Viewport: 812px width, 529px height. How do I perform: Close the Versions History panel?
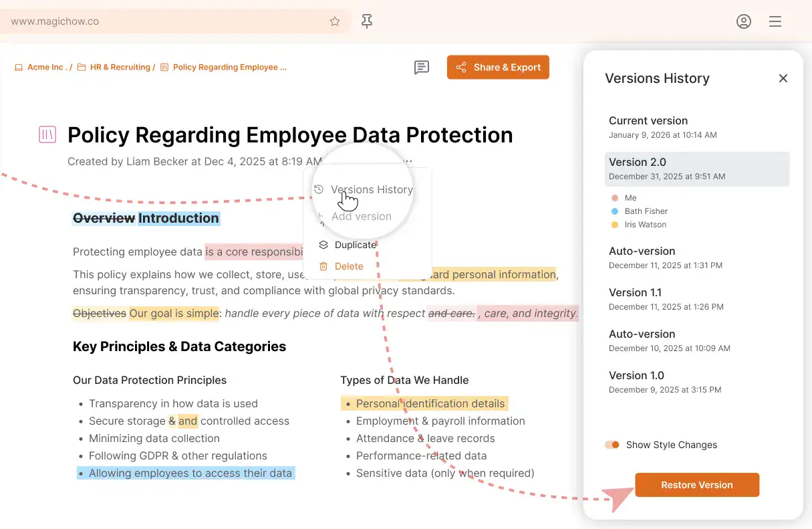pos(783,78)
